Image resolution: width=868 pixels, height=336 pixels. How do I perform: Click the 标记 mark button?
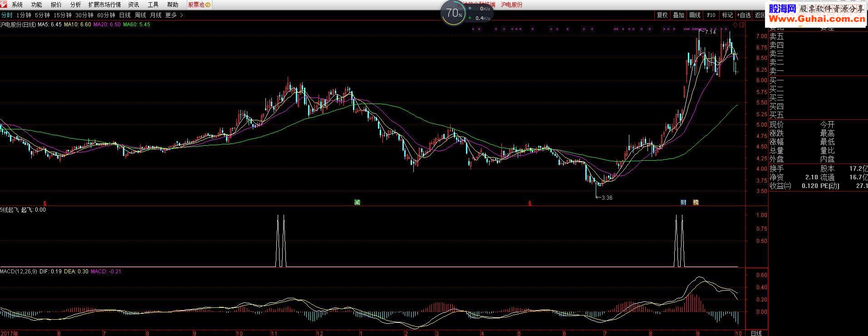727,15
